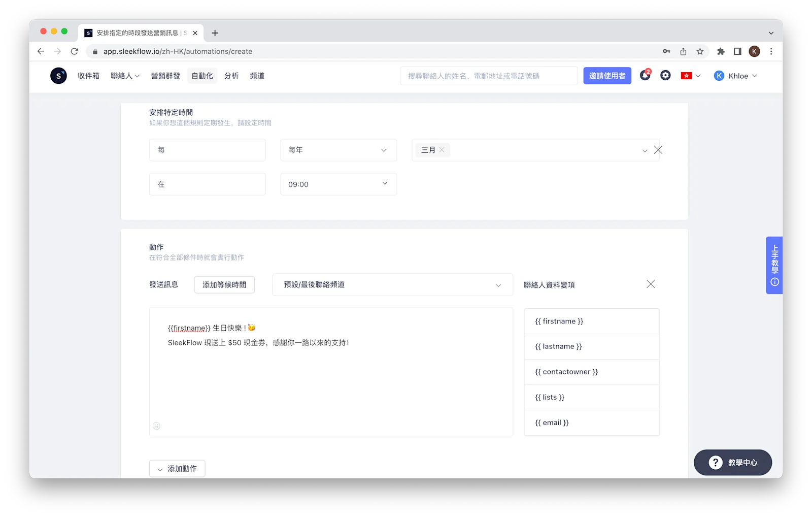Open the notifications bell icon
Viewport: 812px width, 517px height.
pyautogui.click(x=645, y=75)
